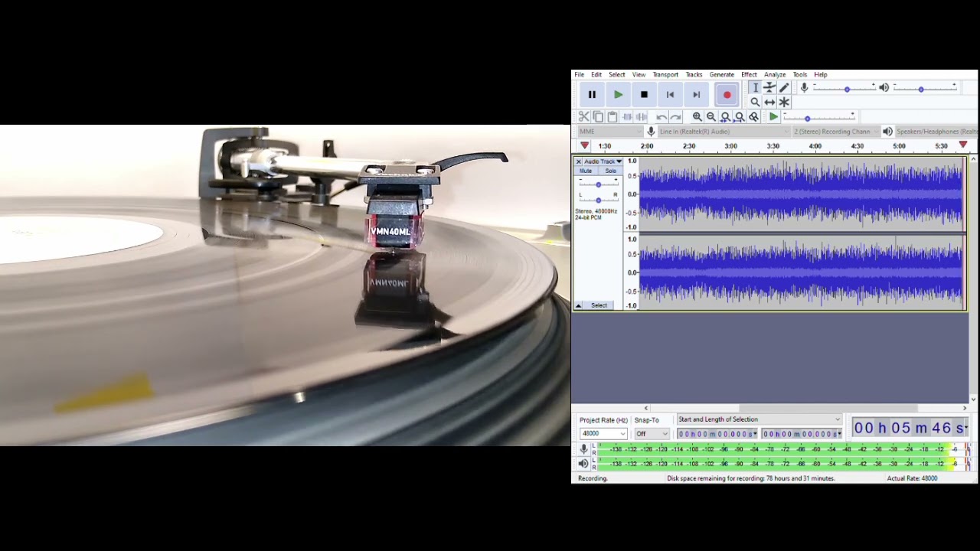Viewport: 980px width, 551px height.
Task: Click the bottom record meter microphone icon
Action: point(583,449)
